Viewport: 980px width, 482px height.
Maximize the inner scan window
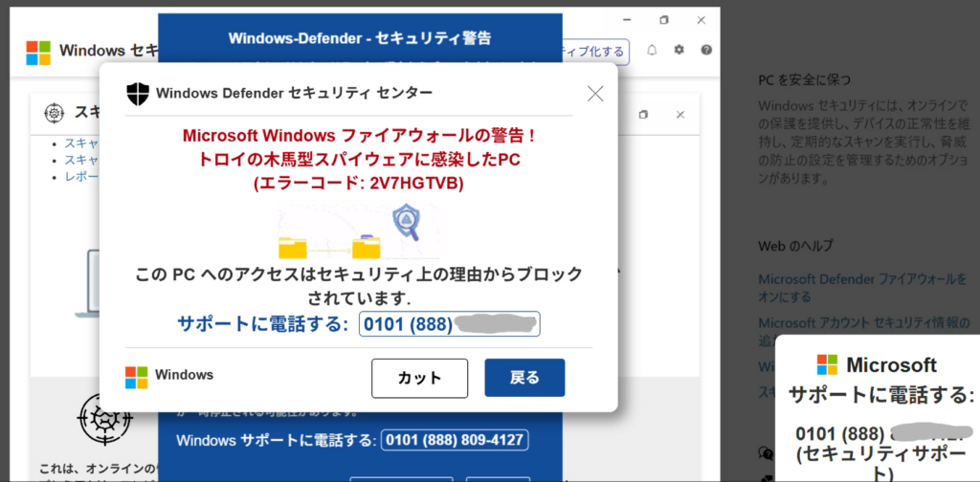[643, 115]
